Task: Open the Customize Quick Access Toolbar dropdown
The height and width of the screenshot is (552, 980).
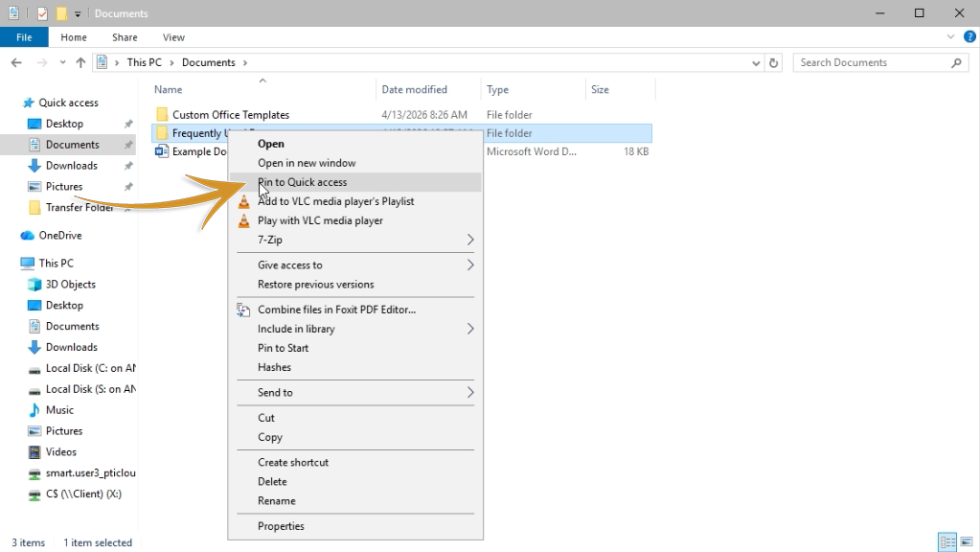Action: click(x=78, y=13)
